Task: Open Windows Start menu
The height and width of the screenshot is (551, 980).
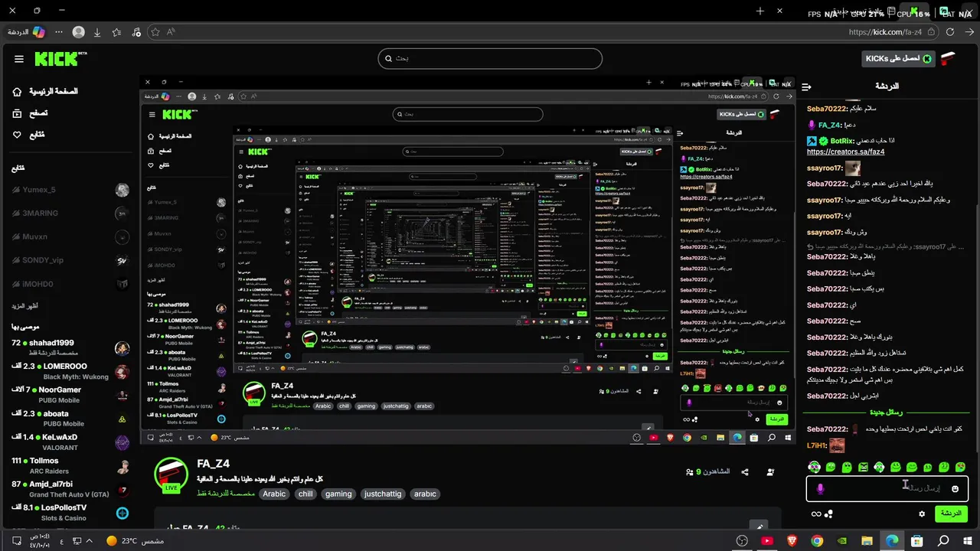Action: [x=969, y=541]
